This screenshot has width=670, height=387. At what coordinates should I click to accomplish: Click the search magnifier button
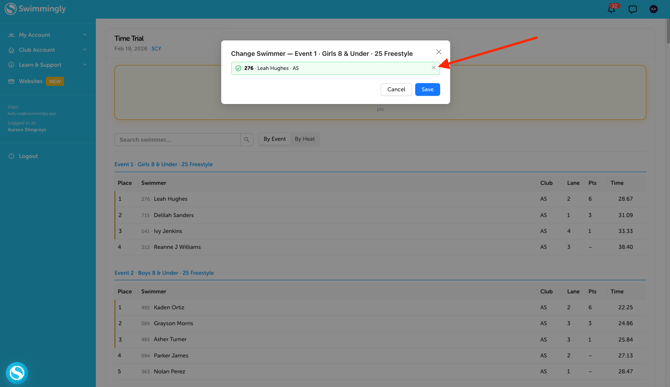[x=247, y=140]
